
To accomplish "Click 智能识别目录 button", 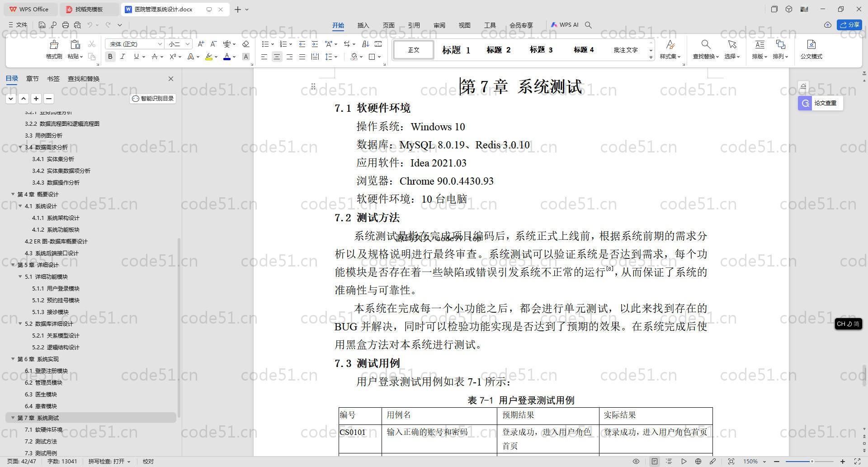I will (153, 99).
